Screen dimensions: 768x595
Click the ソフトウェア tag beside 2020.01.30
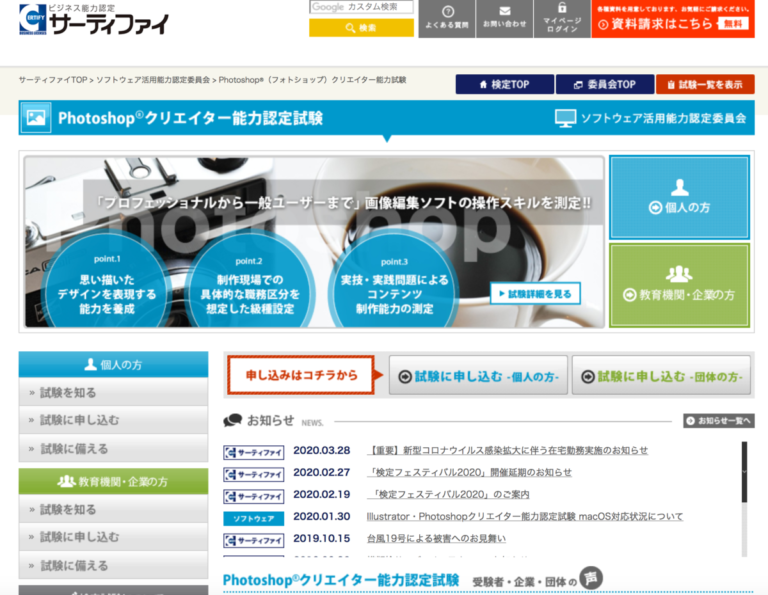point(253,519)
